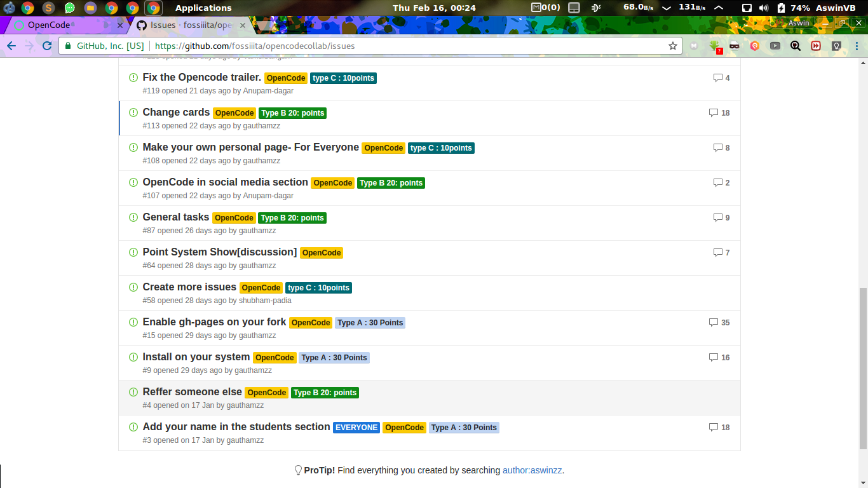Open comments of Install on your system
The height and width of the screenshot is (488, 868).
point(719,358)
